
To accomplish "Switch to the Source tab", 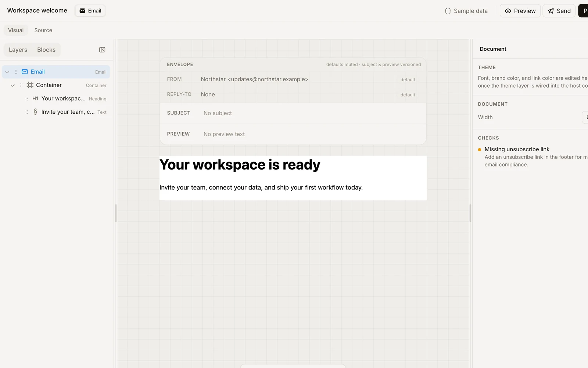I will tap(43, 30).
